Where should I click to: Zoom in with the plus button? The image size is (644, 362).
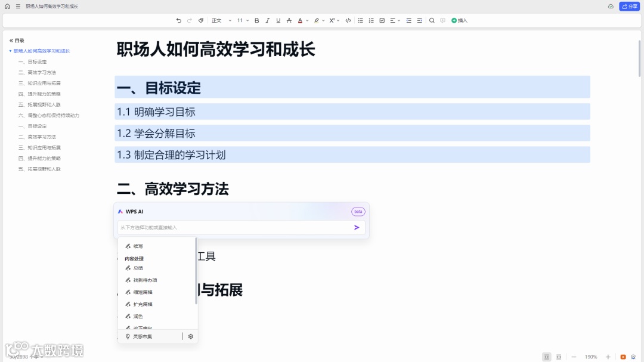click(608, 357)
